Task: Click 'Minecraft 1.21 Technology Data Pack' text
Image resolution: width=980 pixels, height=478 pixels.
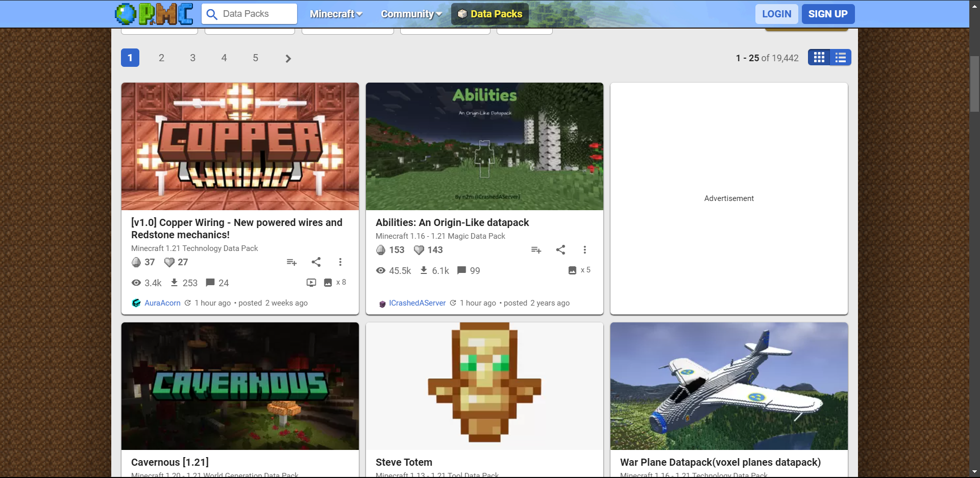Action: tap(194, 248)
